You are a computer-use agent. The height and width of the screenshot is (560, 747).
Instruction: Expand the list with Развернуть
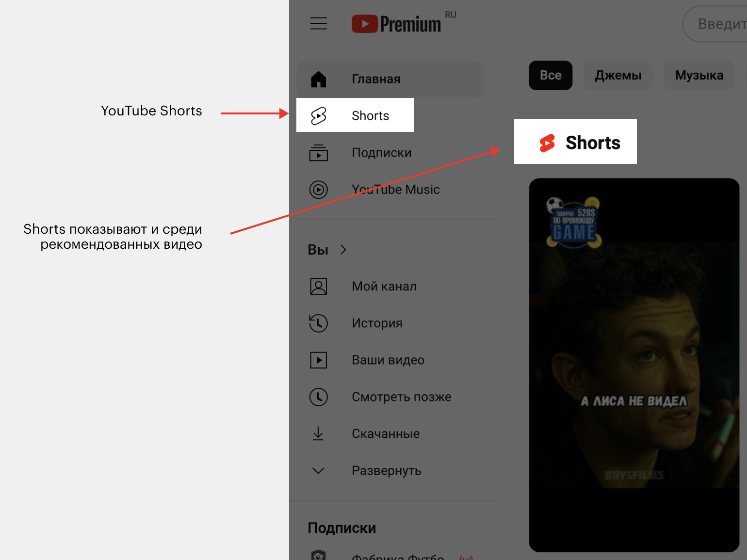coord(390,471)
